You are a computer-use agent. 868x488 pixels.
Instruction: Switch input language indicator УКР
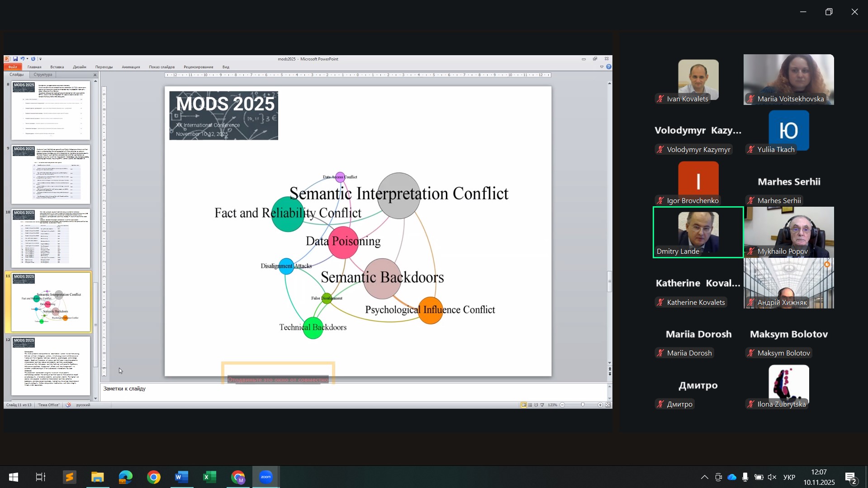pyautogui.click(x=789, y=478)
